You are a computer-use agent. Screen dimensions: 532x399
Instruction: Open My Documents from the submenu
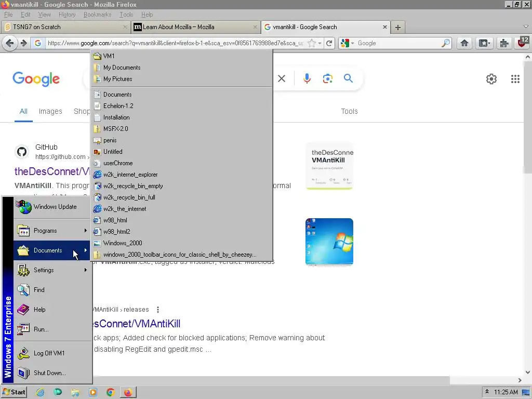pos(182,68)
